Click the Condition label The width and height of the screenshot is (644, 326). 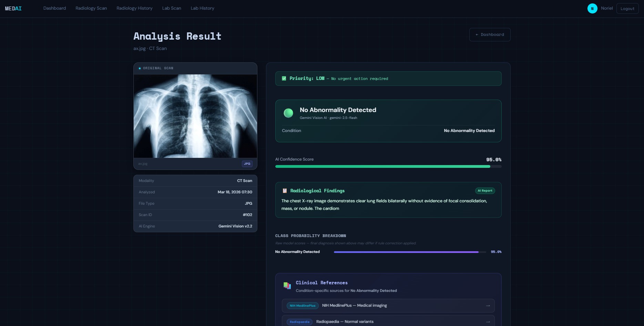292,131
